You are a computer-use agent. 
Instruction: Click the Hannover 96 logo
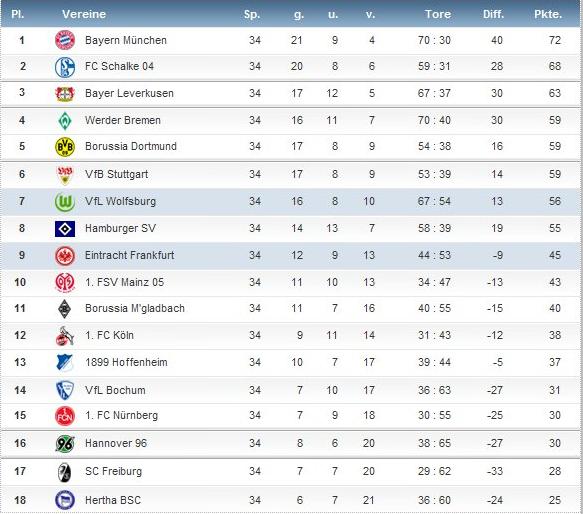tap(65, 443)
